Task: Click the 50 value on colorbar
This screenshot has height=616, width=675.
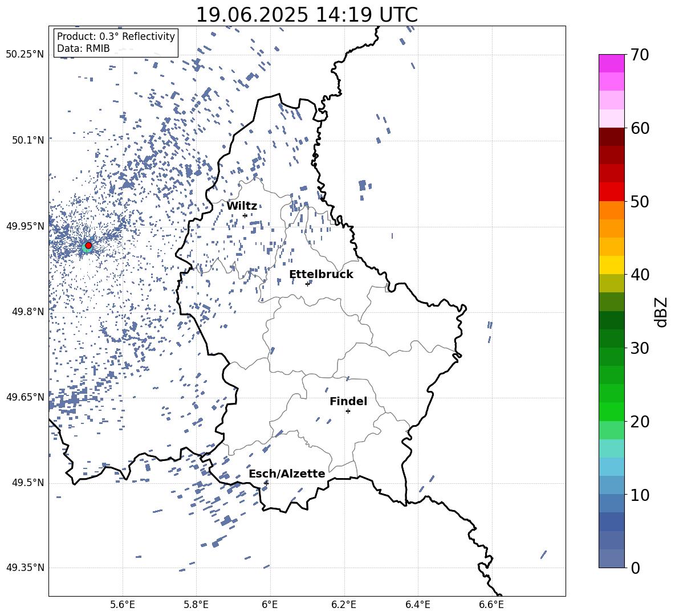Action: click(640, 202)
